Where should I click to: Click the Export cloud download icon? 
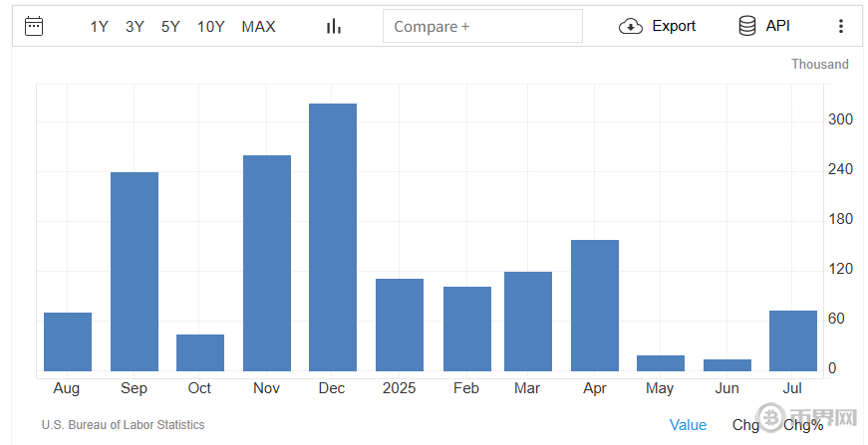630,26
